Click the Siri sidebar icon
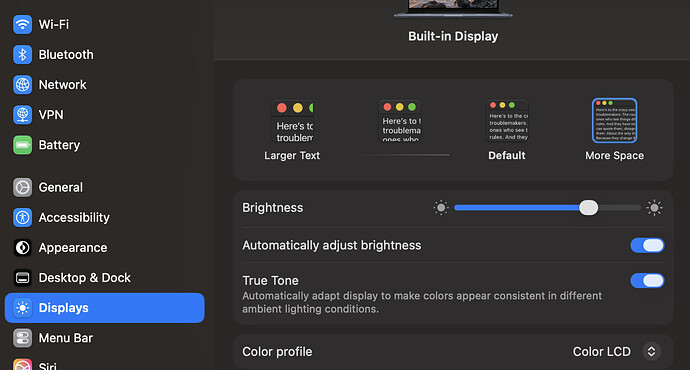690x370 pixels. click(x=22, y=364)
